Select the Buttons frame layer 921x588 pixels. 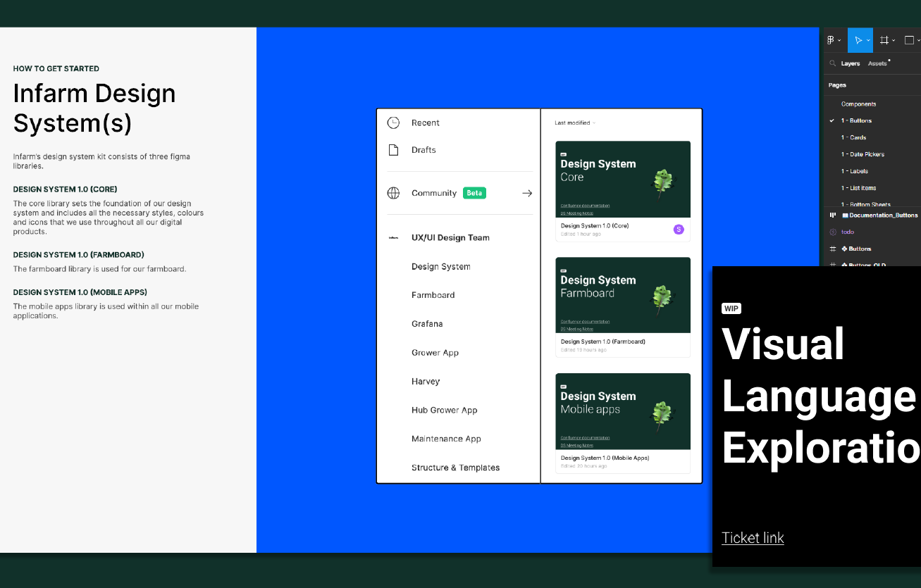(856, 249)
